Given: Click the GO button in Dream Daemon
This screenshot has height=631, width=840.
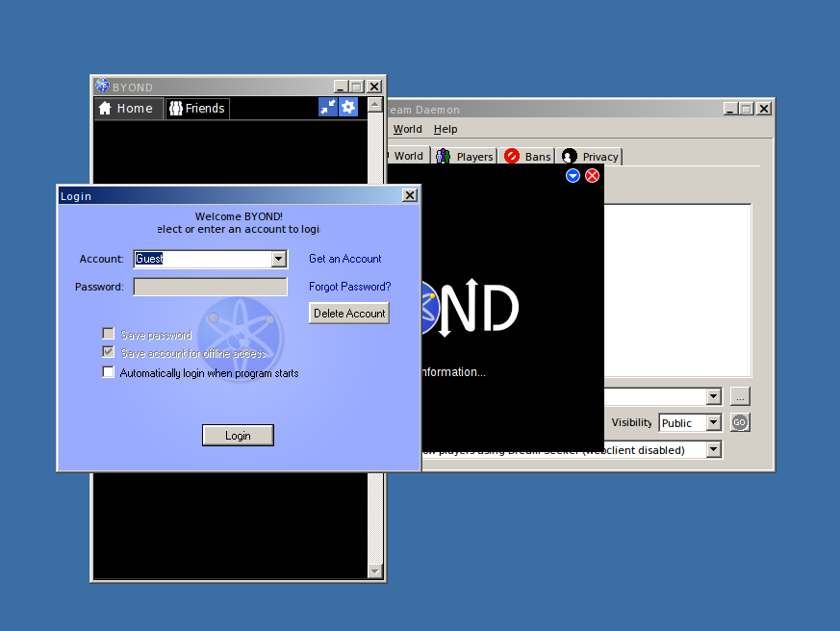Looking at the screenshot, I should 740,422.
